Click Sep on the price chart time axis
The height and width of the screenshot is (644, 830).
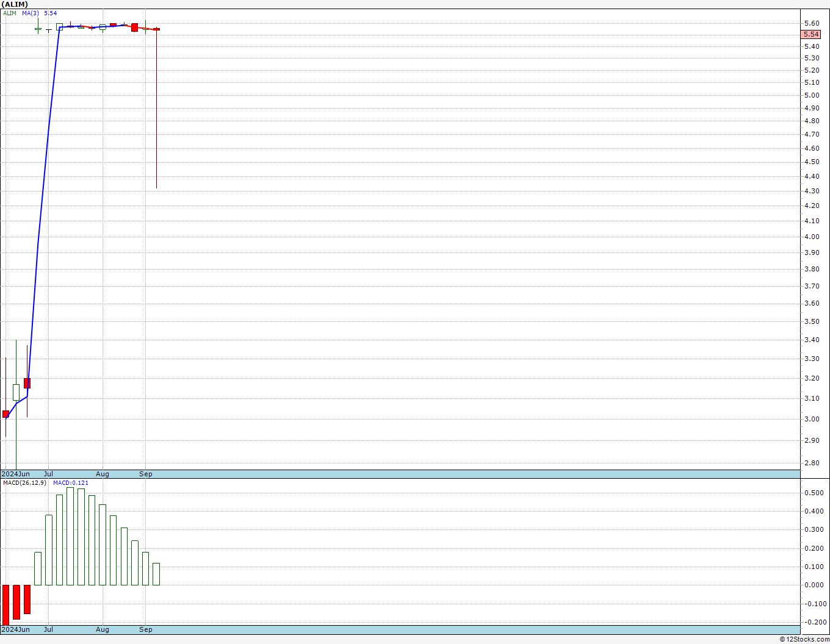coord(146,474)
